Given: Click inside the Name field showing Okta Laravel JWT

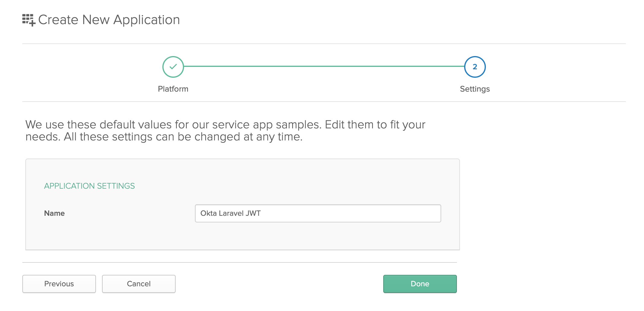Looking at the screenshot, I should [318, 213].
